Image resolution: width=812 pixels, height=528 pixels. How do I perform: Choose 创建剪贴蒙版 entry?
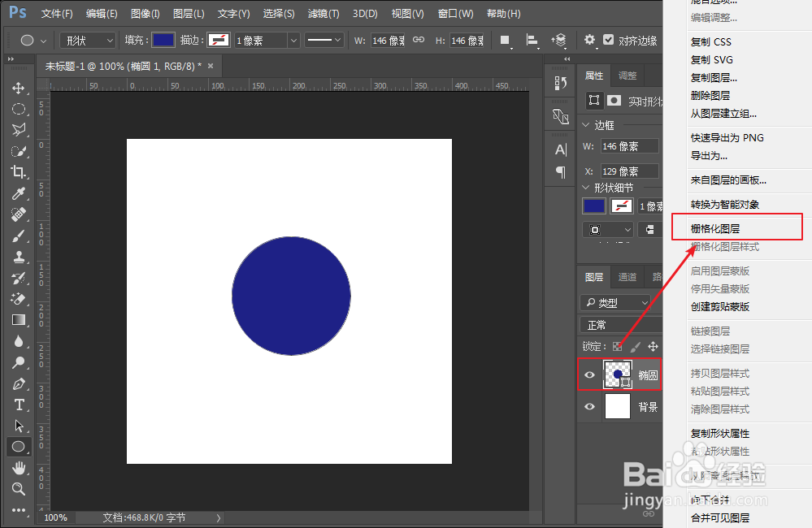click(x=720, y=306)
